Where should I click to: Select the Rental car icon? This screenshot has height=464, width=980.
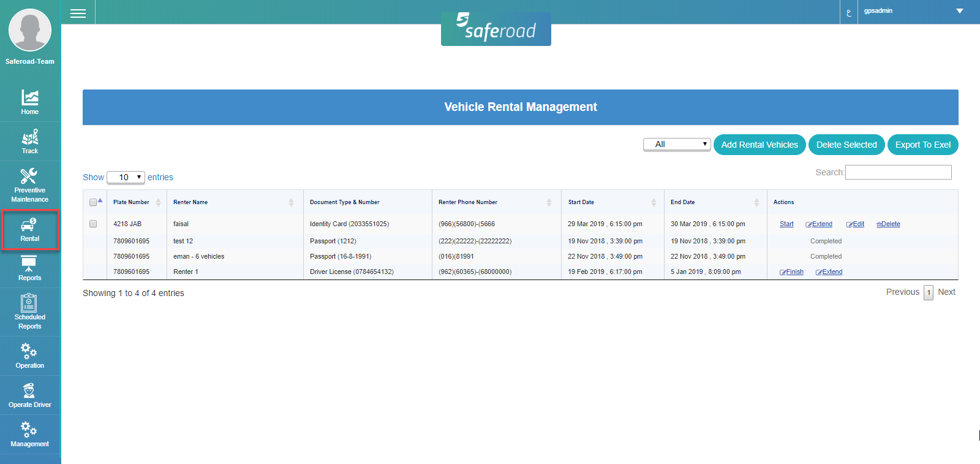coord(29,226)
